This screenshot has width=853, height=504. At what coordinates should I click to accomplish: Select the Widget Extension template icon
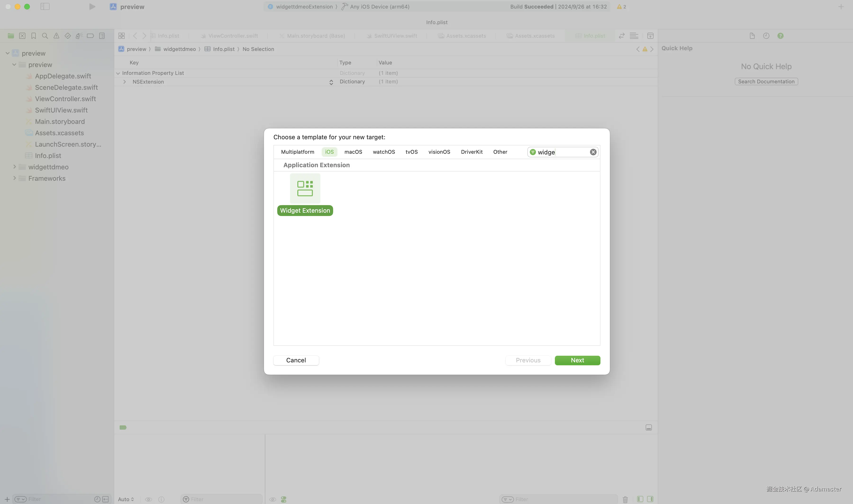coord(305,189)
